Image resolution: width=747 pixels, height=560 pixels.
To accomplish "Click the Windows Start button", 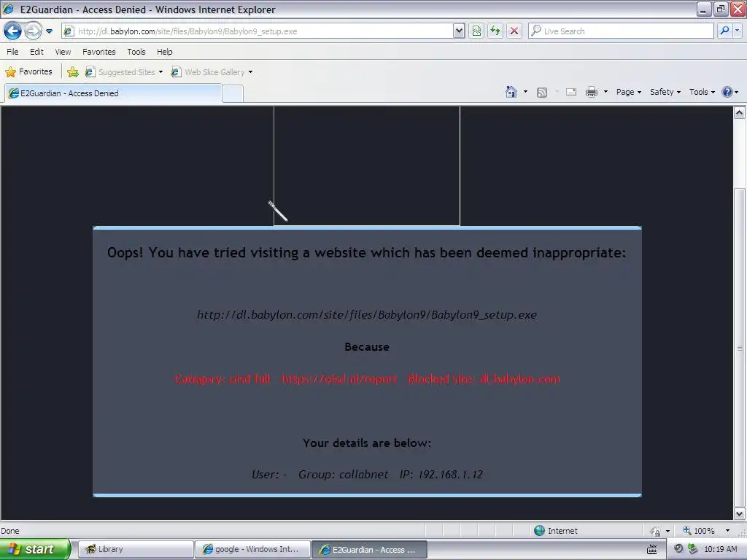I will [35, 549].
